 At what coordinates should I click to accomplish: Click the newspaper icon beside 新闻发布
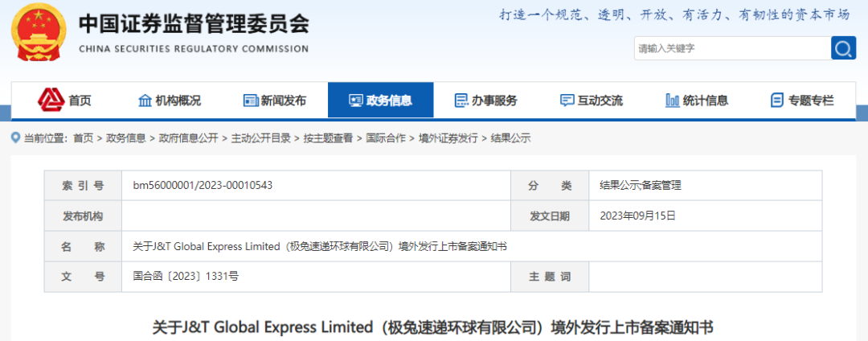(251, 101)
